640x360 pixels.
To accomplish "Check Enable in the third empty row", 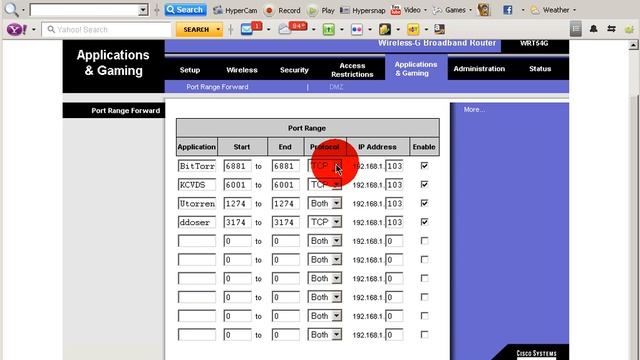I will click(x=424, y=278).
